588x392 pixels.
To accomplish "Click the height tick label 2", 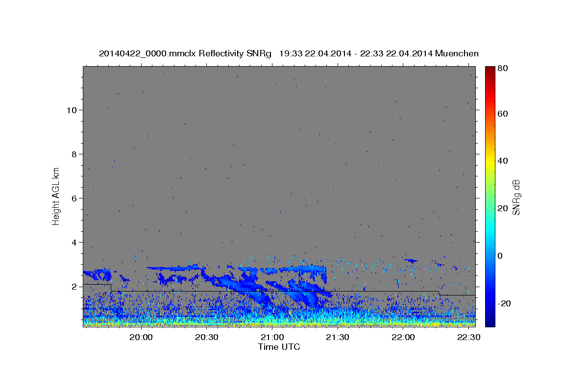I will 74,286.
